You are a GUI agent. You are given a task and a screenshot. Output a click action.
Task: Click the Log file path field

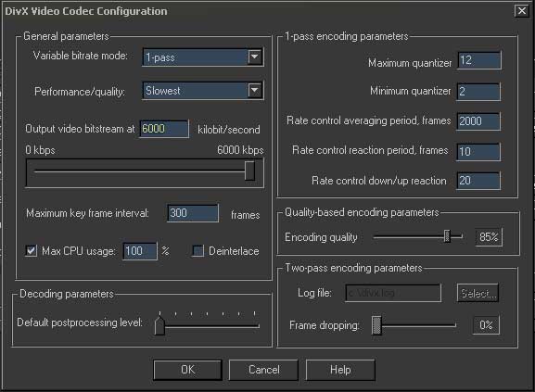tap(393, 293)
